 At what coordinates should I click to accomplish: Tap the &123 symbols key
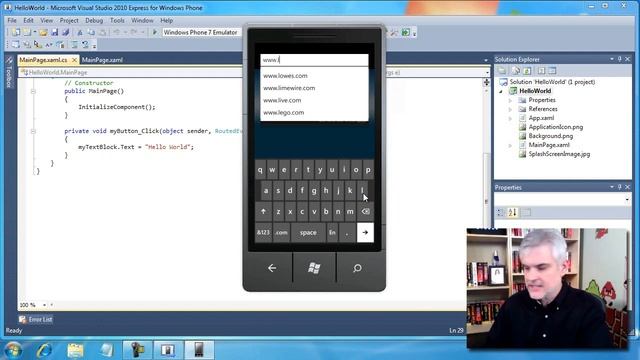click(263, 232)
